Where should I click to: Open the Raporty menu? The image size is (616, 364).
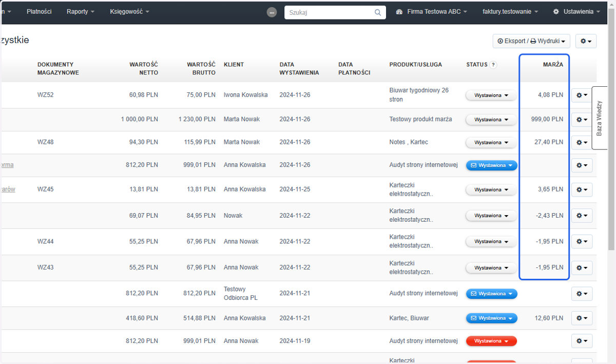point(81,12)
